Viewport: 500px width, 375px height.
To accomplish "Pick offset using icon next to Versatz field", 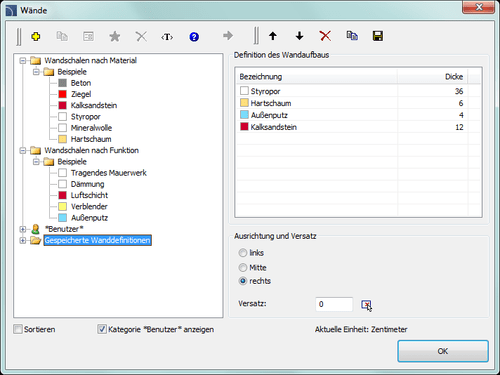I will point(366,304).
